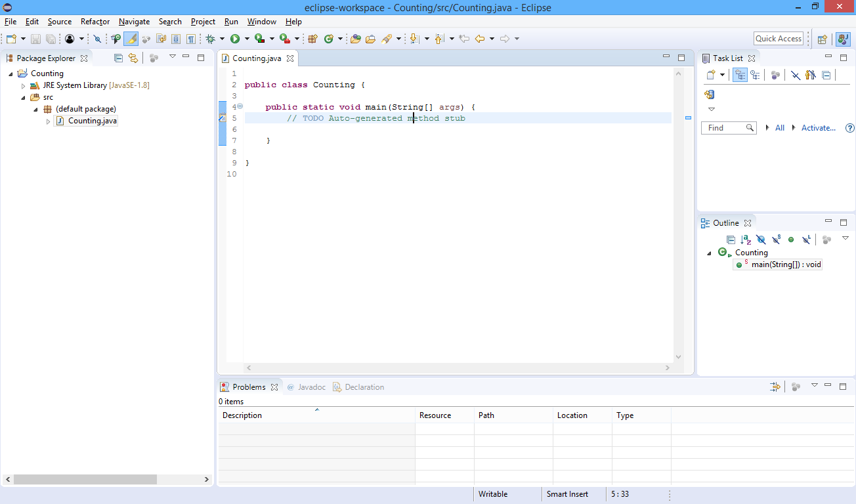Open Task List help question icon
The image size is (856, 504).
850,128
